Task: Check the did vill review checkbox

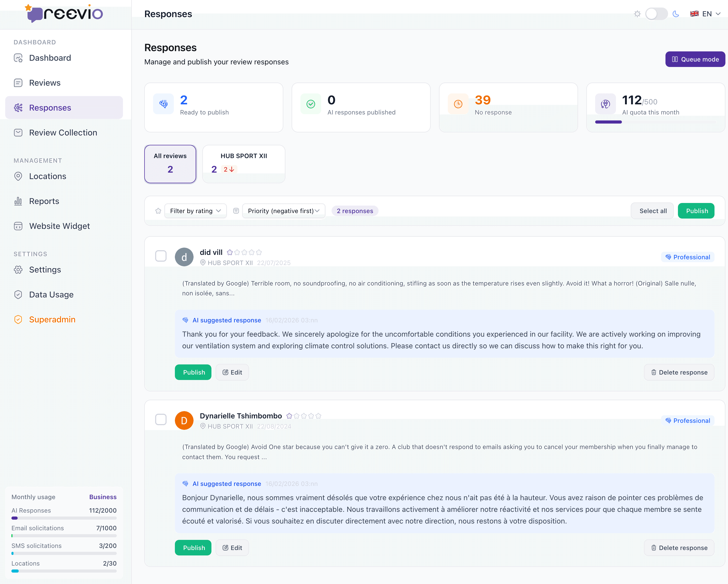Action: click(161, 256)
